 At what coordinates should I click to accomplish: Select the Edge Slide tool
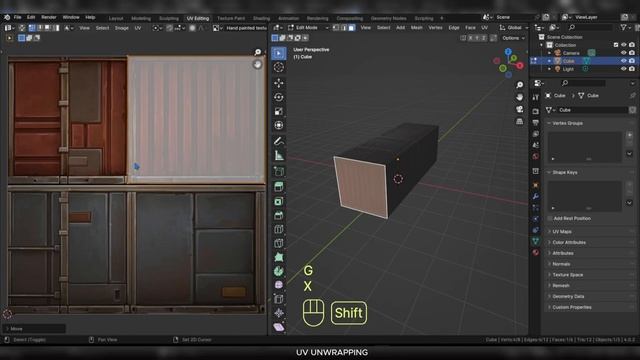[x=279, y=299]
